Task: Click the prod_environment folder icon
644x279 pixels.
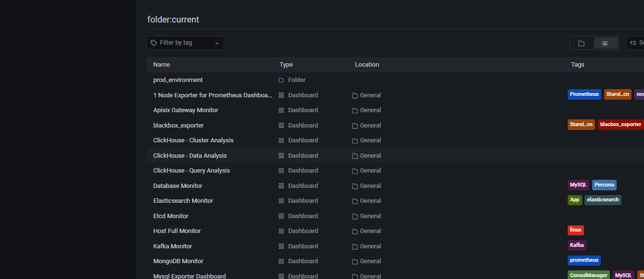Action: click(x=281, y=80)
